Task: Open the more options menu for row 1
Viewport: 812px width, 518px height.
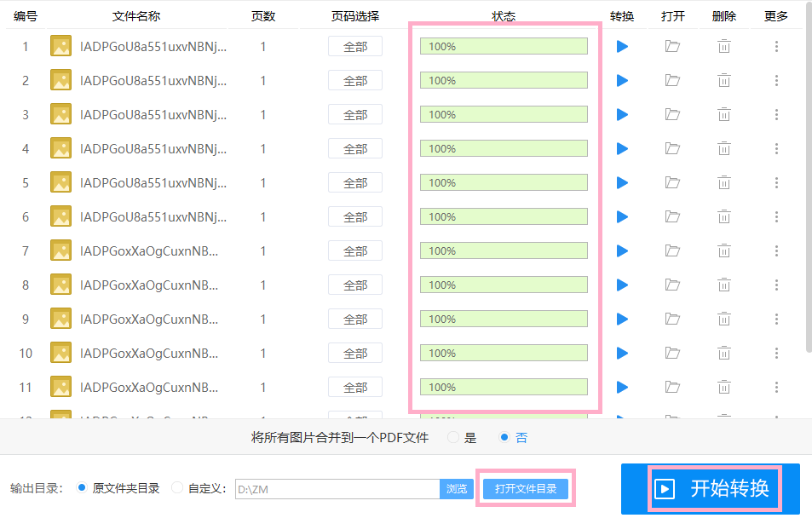Action: (x=776, y=46)
